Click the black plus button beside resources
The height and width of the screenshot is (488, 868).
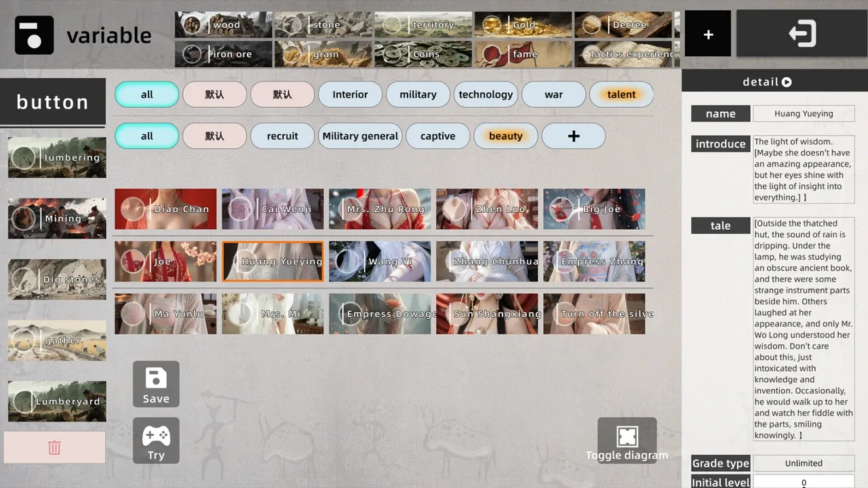coord(708,34)
